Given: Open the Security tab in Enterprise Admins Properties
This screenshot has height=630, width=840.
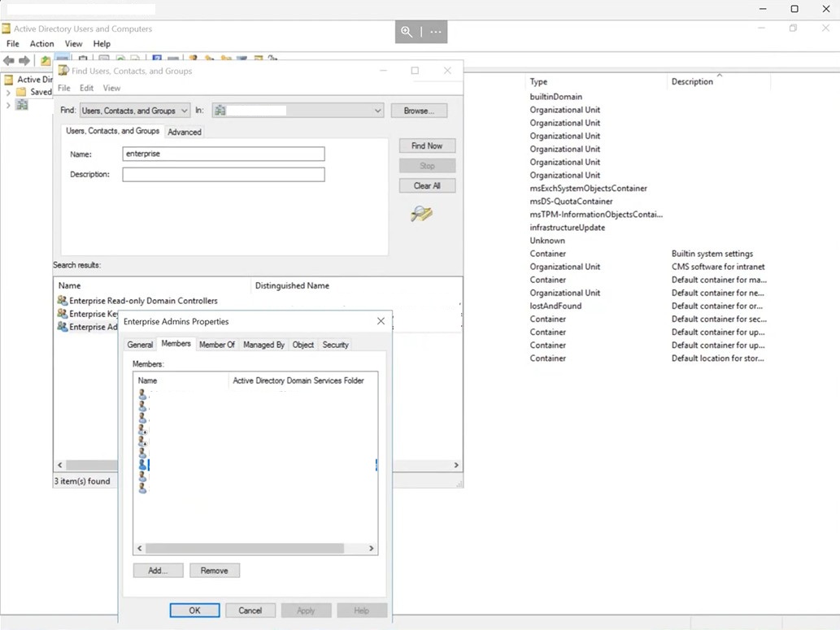Looking at the screenshot, I should pyautogui.click(x=335, y=344).
